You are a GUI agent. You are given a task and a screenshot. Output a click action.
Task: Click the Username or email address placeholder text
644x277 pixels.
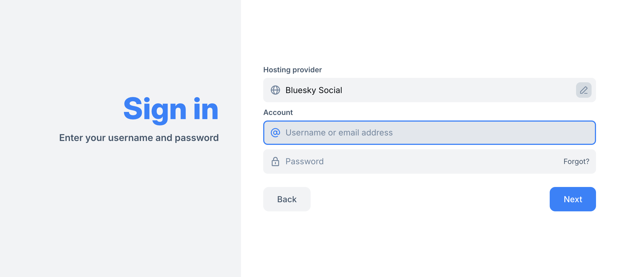pos(339,133)
